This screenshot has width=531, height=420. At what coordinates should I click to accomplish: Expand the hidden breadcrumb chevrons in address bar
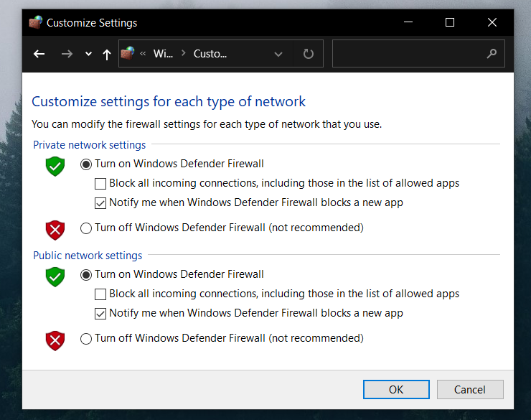pyautogui.click(x=144, y=54)
